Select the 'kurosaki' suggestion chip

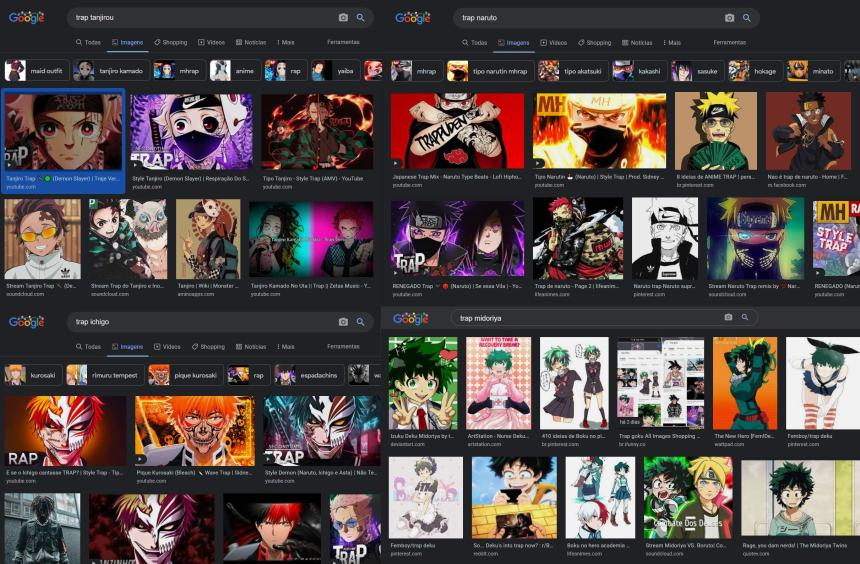tap(33, 375)
